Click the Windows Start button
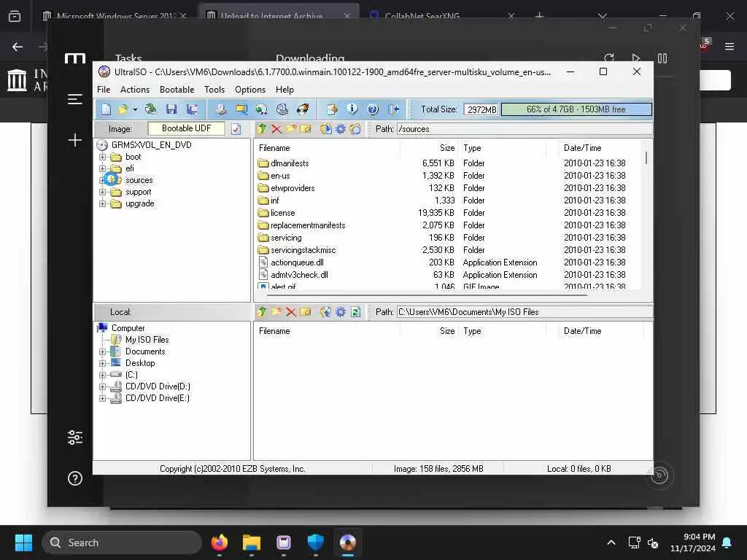 click(x=23, y=542)
